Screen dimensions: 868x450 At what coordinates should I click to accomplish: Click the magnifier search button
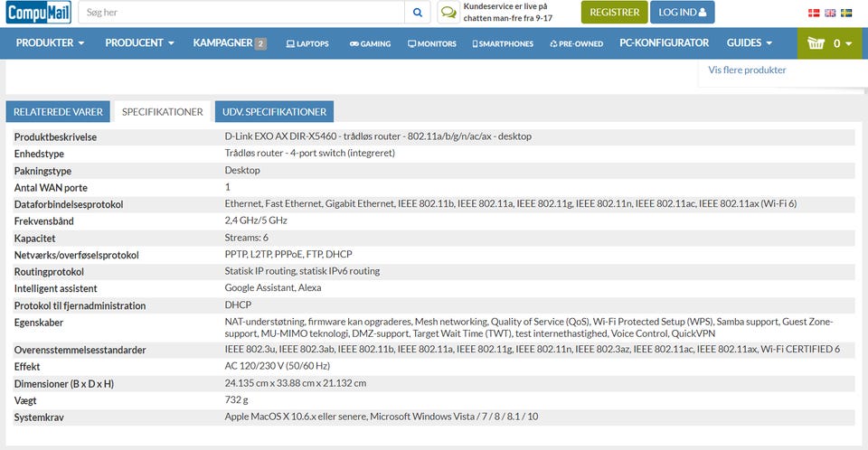[418, 12]
